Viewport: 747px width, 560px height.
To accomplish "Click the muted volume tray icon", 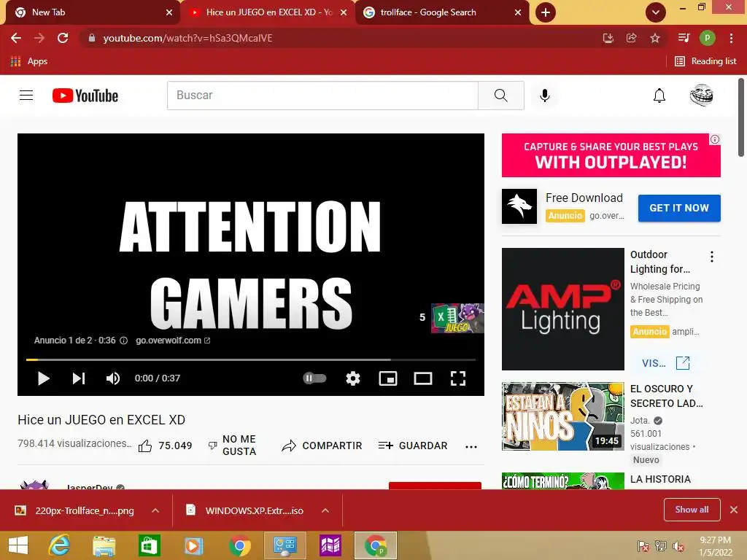I will tap(678, 546).
